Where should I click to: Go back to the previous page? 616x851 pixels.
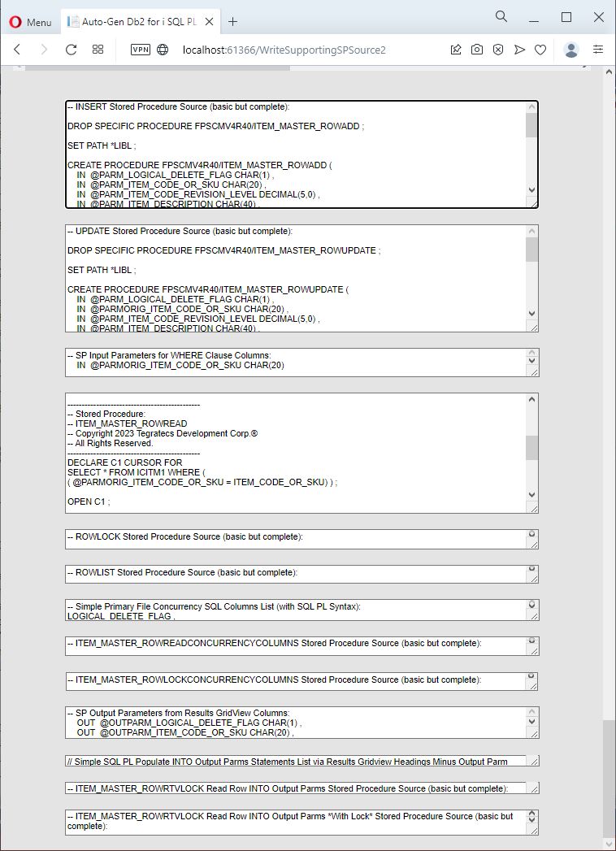pos(17,50)
